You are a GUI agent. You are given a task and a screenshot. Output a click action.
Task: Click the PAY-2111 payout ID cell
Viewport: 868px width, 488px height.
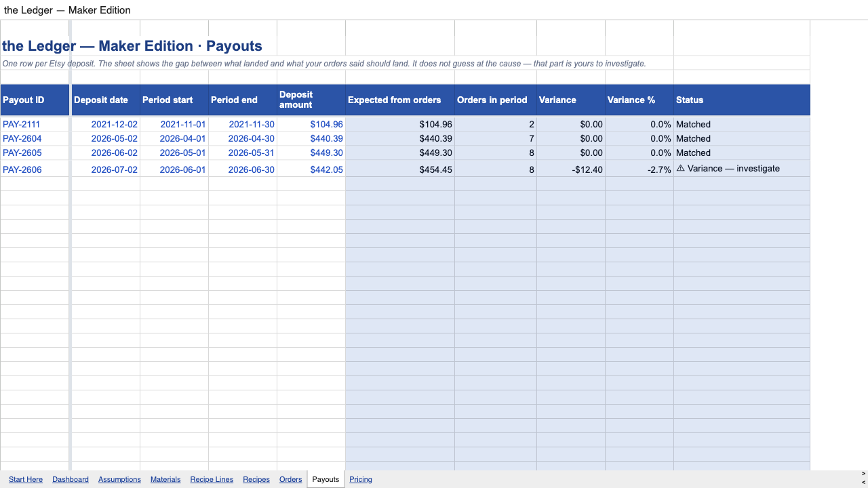35,124
